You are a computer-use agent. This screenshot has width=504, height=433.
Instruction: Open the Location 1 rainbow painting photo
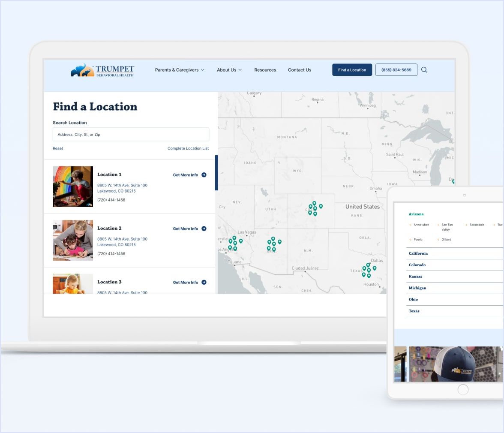point(73,186)
